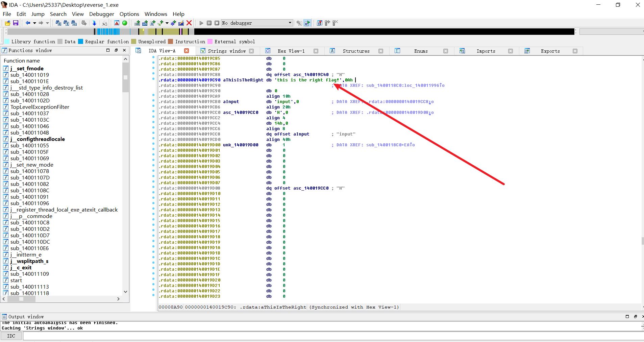
Task: Select TopLevelExceptionFilter in functions list
Action: tap(40, 107)
